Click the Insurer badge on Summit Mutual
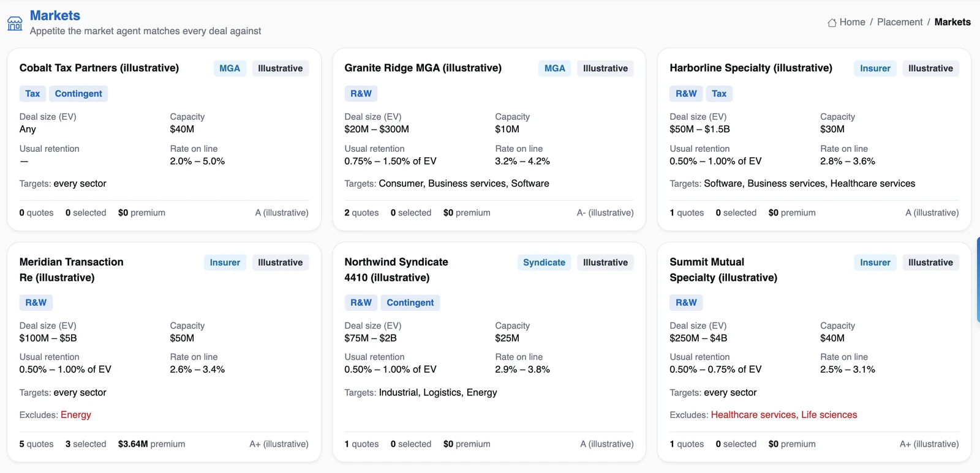Viewport: 980px width, 473px height. (x=875, y=263)
